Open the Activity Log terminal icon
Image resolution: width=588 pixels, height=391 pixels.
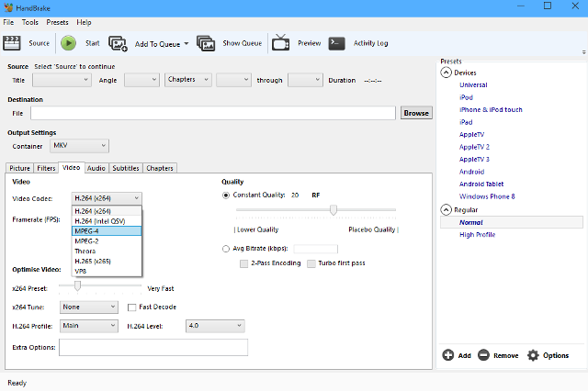coord(336,43)
